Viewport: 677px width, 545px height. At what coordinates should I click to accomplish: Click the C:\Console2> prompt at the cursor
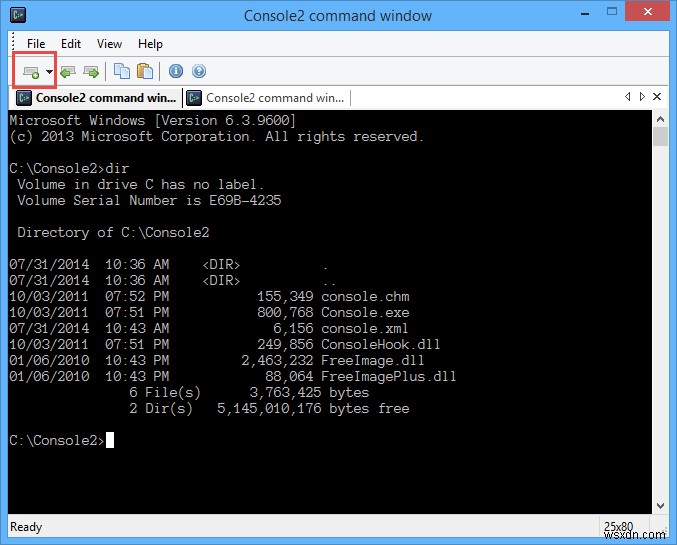57,440
